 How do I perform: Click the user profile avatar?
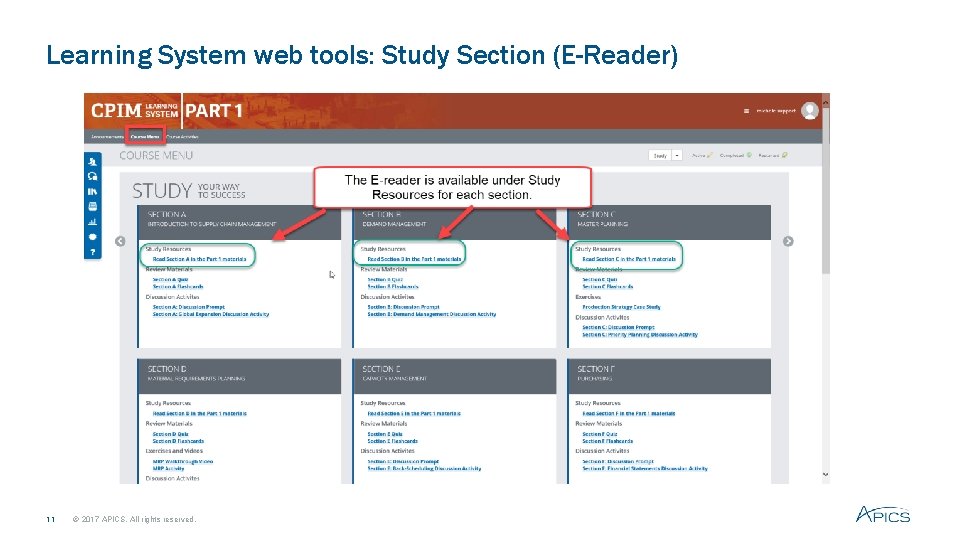click(810, 111)
